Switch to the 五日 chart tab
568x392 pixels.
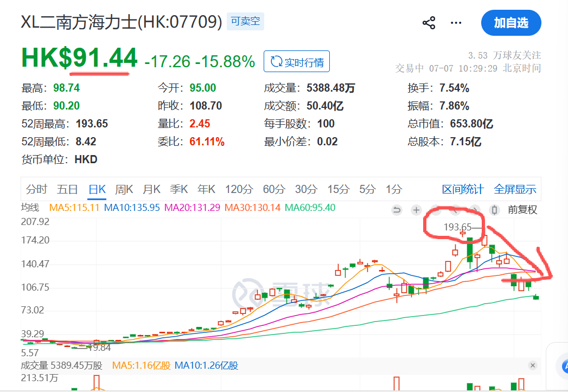(x=67, y=189)
